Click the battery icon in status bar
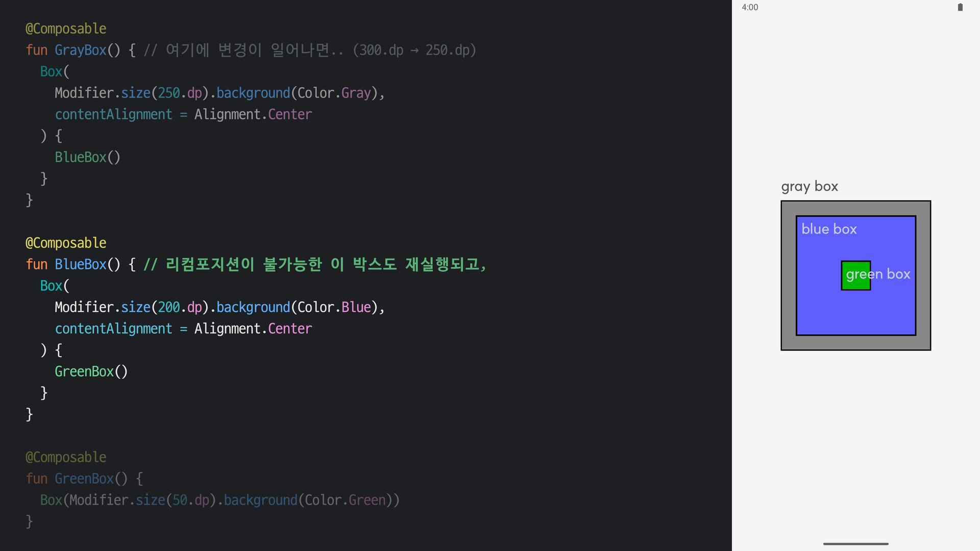The height and width of the screenshot is (551, 980). pyautogui.click(x=960, y=7)
